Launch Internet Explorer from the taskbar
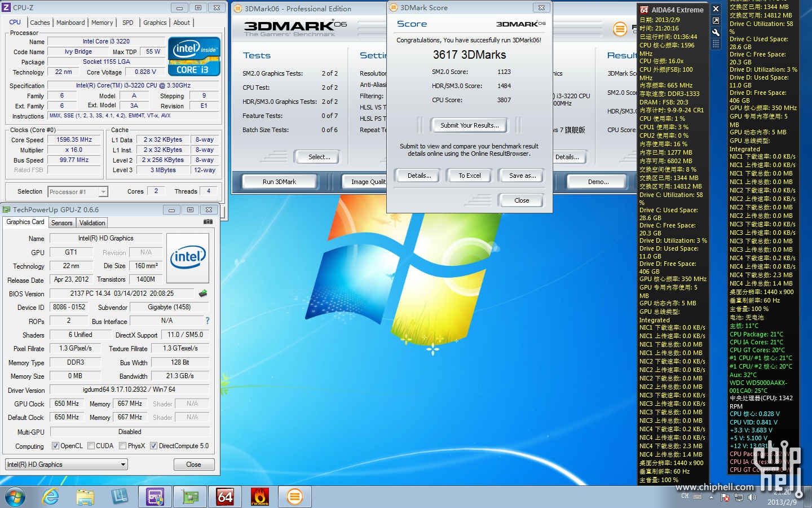Image resolution: width=812 pixels, height=508 pixels. tap(51, 497)
